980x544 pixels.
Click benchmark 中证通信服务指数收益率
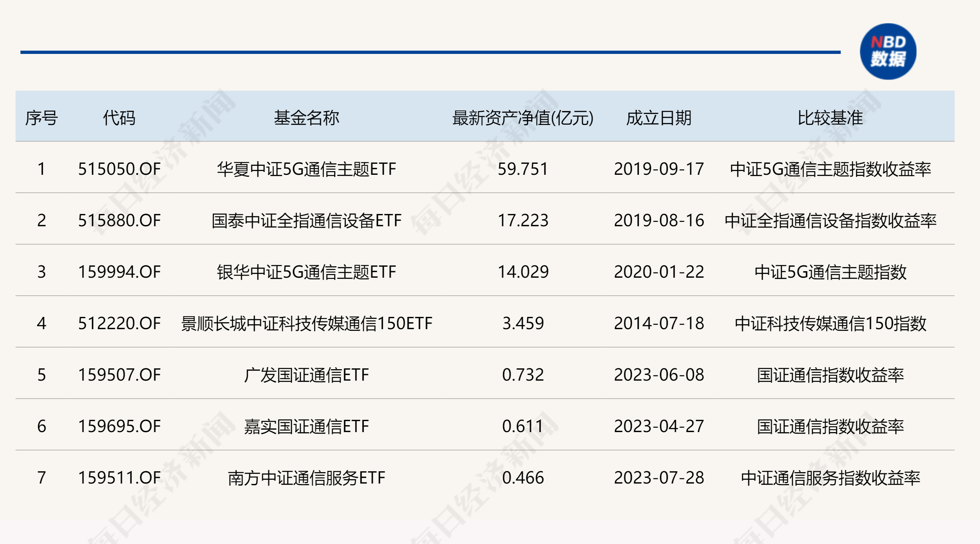pyautogui.click(x=830, y=478)
